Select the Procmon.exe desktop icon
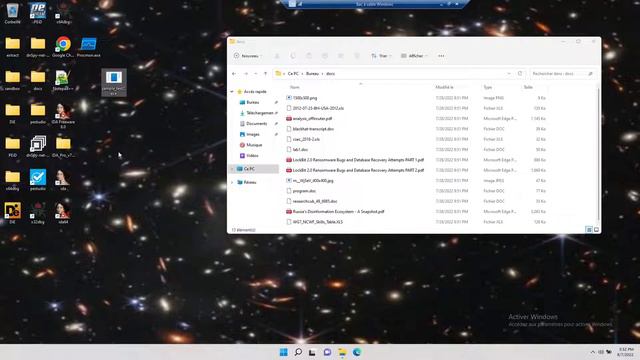640x360 pixels. coord(89,47)
